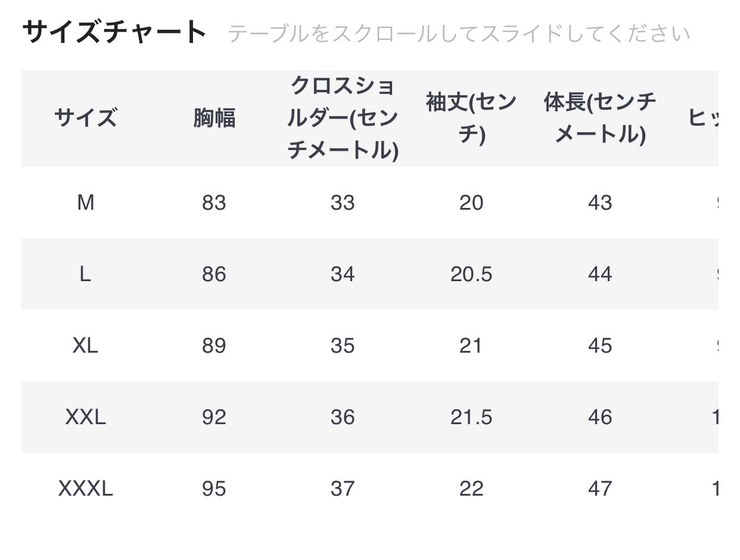Click chest width 95 in XXXL row
This screenshot has width=740, height=560.
pos(214,489)
